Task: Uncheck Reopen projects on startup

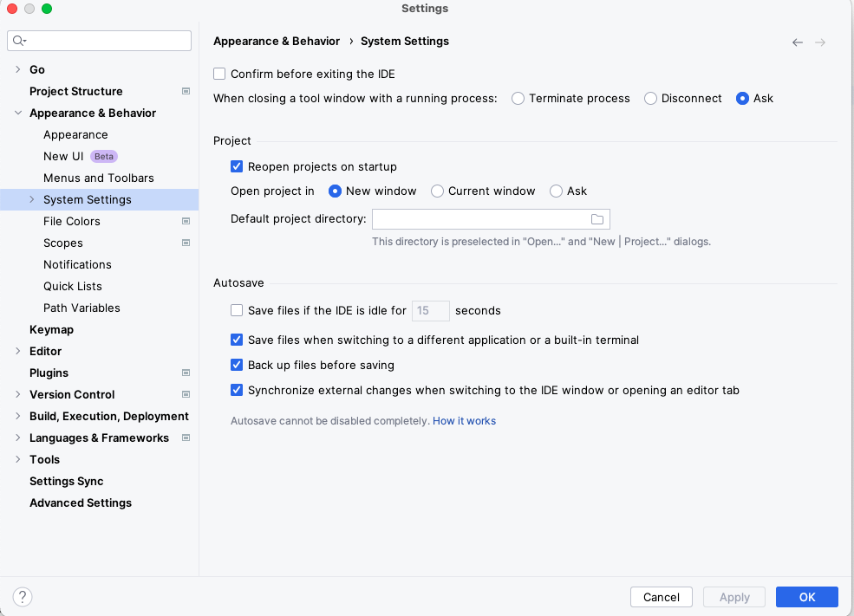Action: tap(237, 166)
